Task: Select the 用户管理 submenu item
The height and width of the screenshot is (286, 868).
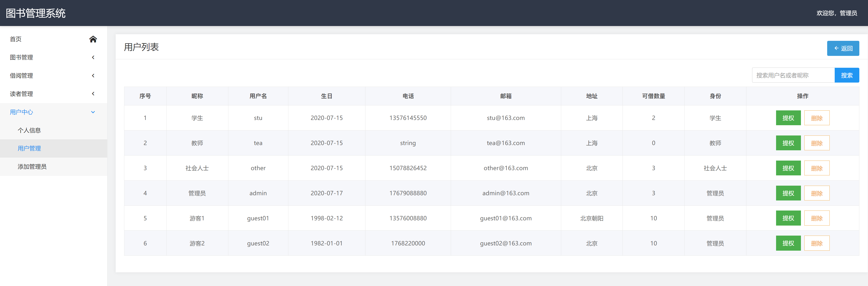Action: (54, 148)
